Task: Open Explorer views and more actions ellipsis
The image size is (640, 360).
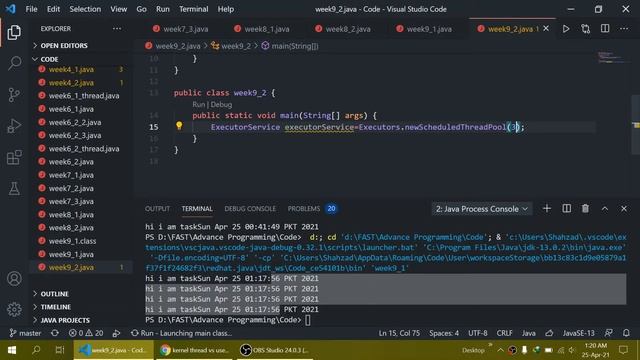Action: coord(117,29)
